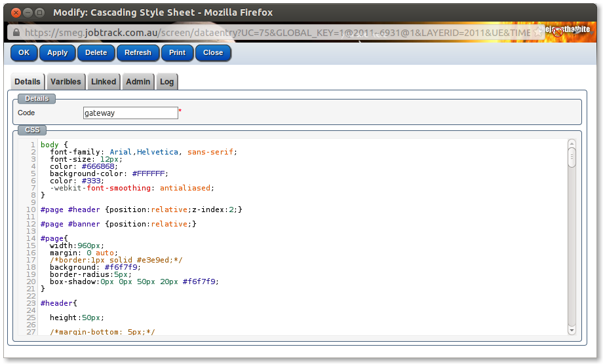Print the current record

177,53
